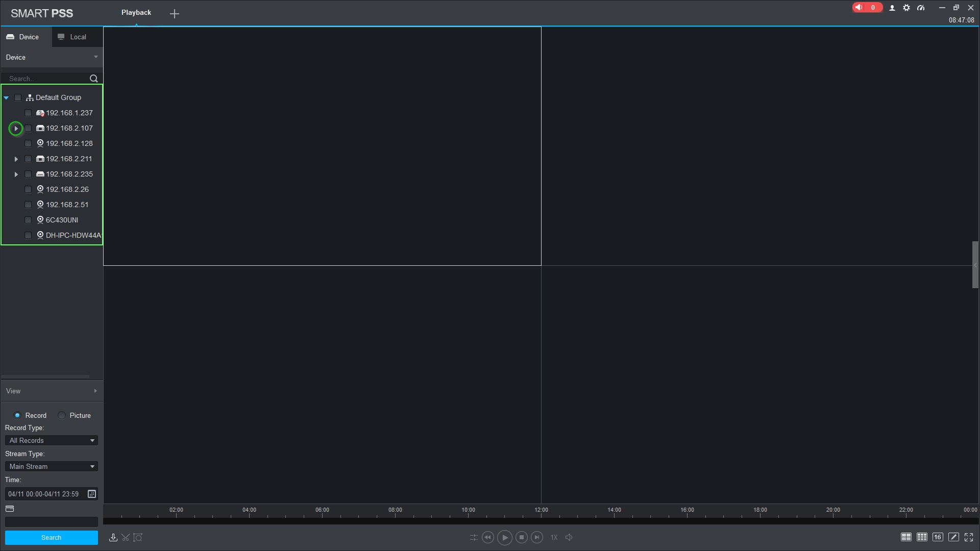
Task: Open the Stream Type dropdown
Action: click(x=51, y=466)
